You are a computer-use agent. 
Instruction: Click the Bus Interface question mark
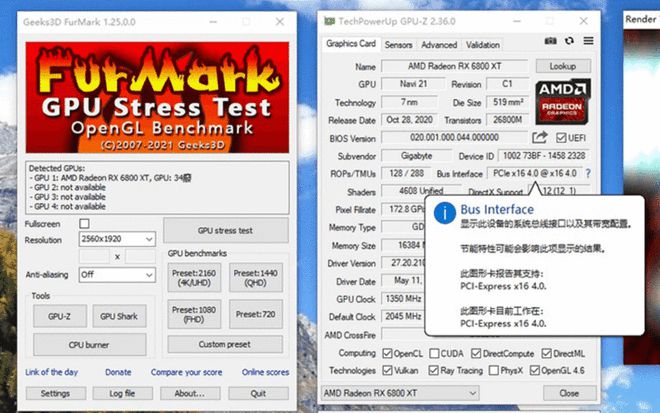pos(588,173)
